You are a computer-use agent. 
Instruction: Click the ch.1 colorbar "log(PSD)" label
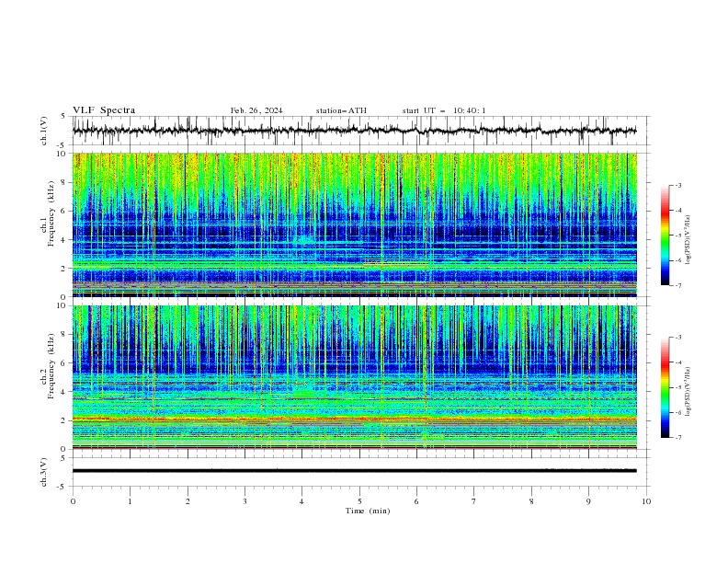(688, 239)
